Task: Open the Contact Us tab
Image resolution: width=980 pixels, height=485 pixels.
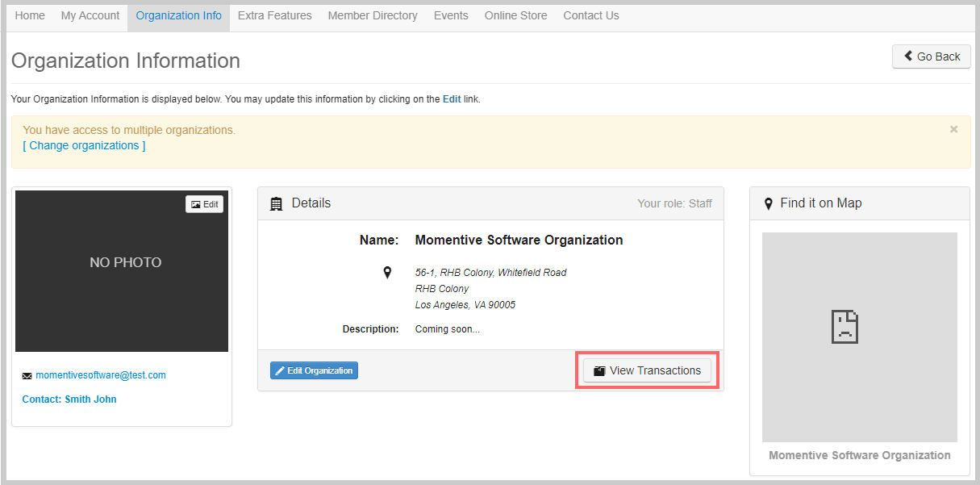Action: (x=591, y=16)
